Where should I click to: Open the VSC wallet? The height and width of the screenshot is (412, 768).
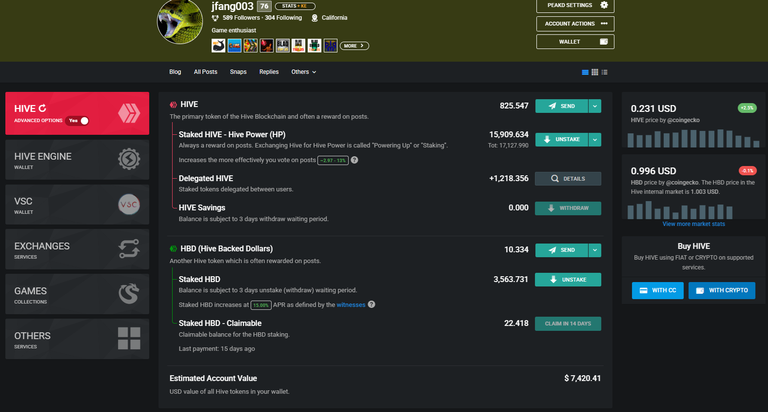pos(77,205)
